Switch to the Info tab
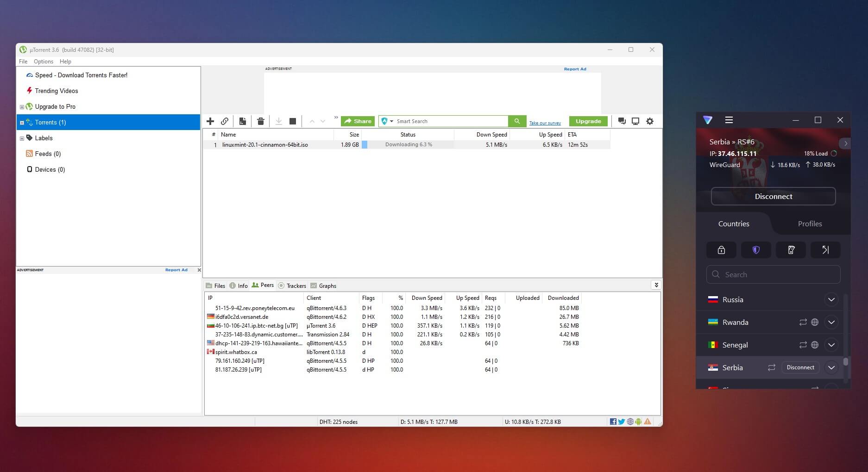This screenshot has height=472, width=868. [x=239, y=286]
